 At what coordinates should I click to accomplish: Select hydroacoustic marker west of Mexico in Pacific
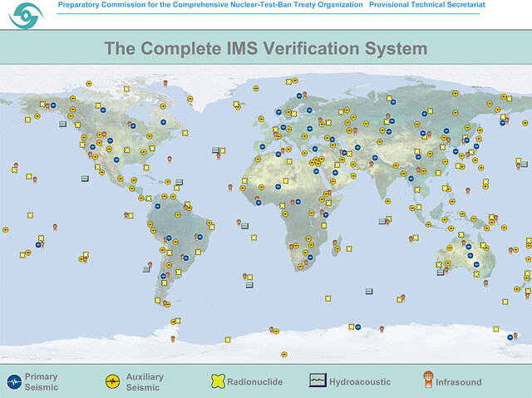pos(85,179)
